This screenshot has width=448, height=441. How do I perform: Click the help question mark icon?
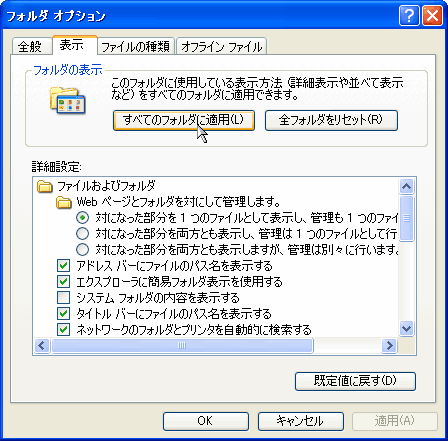(409, 16)
